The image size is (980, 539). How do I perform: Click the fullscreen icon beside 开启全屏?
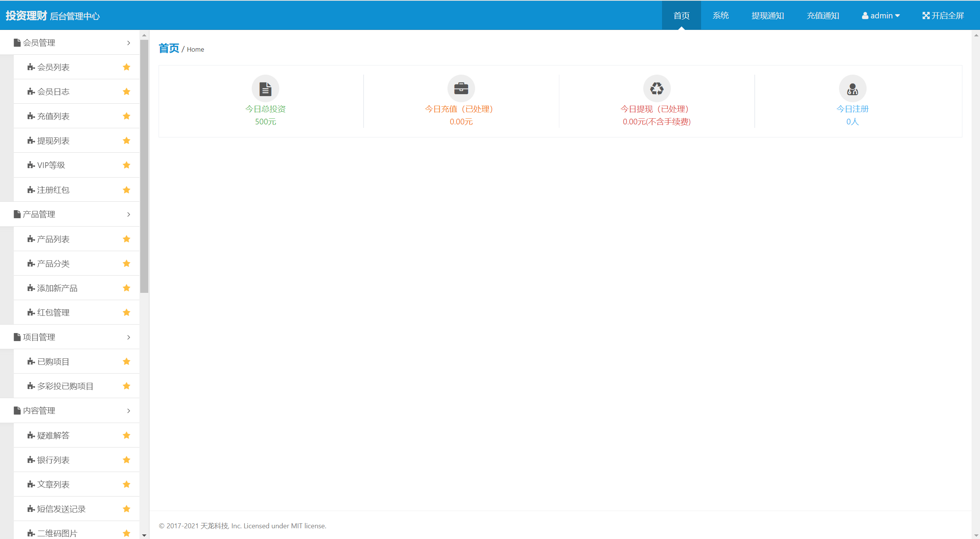[926, 16]
